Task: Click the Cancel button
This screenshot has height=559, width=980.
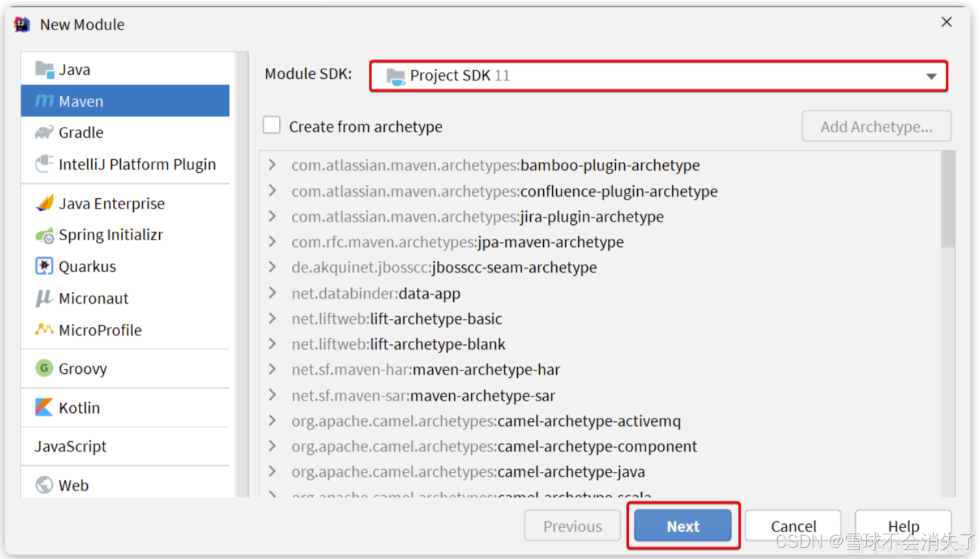Action: click(x=793, y=526)
